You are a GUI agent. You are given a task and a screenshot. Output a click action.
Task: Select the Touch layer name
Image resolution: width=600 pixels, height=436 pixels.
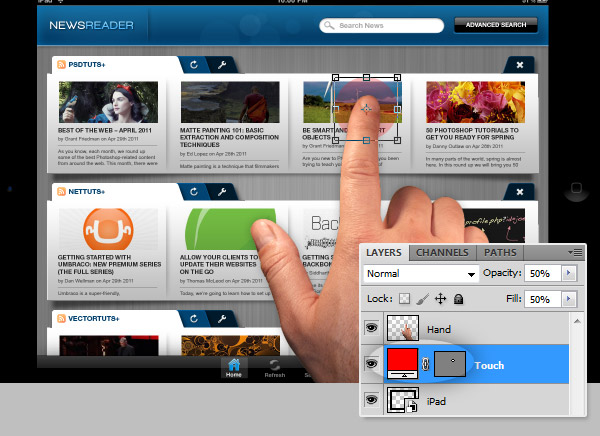point(489,366)
